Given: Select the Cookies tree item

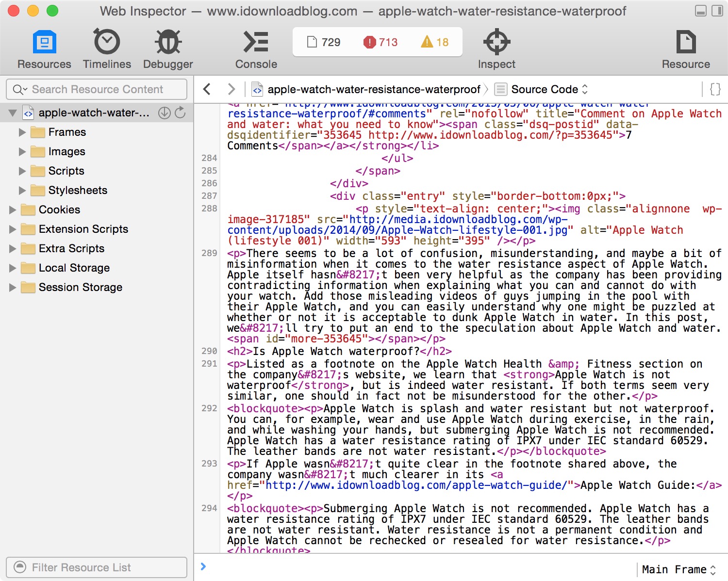Looking at the screenshot, I should point(97,210).
